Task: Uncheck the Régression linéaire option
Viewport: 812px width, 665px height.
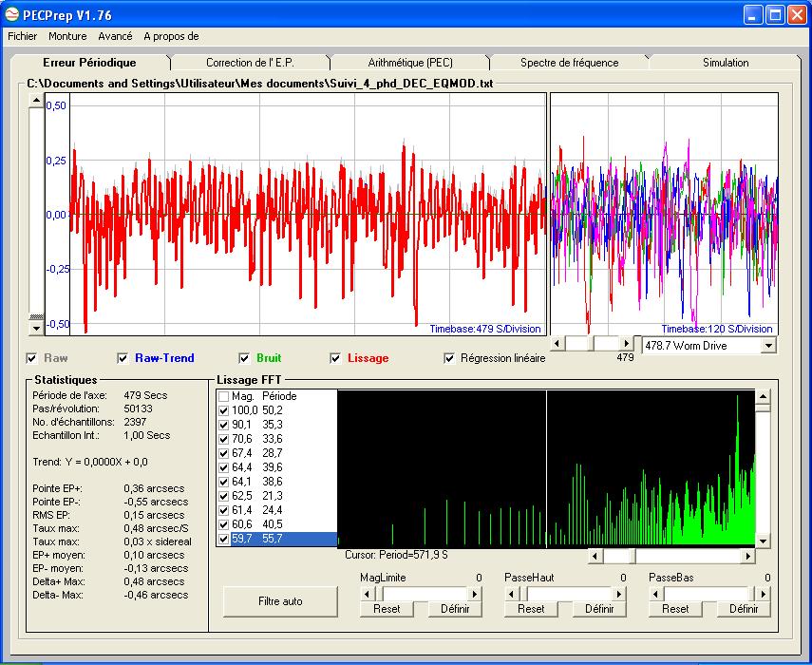Action: click(x=449, y=358)
